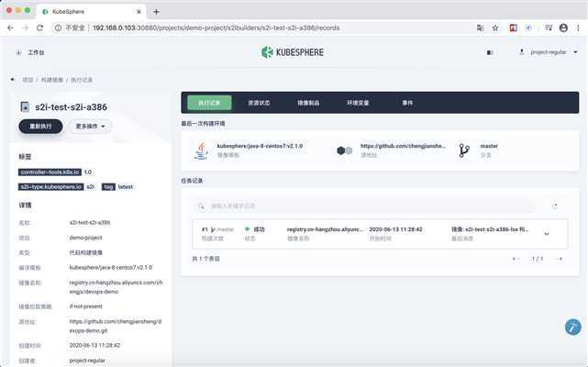Click the first breadcrumb link 项目

pyautogui.click(x=28, y=80)
